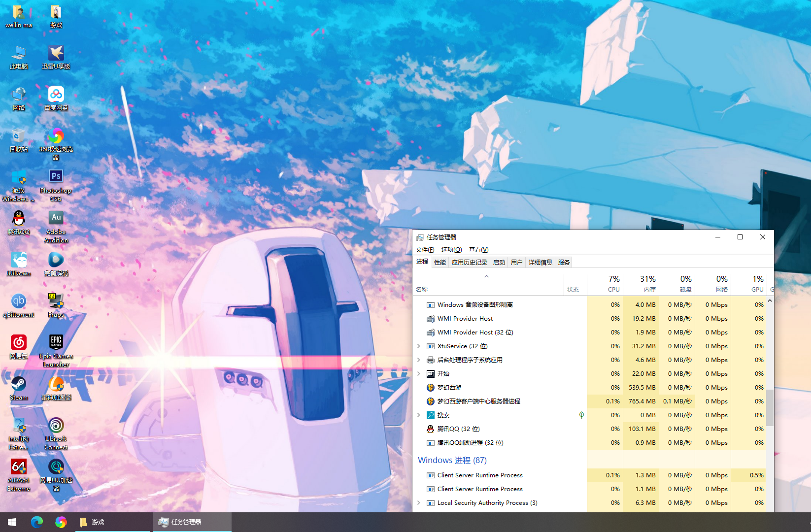The width and height of the screenshot is (811, 532).
Task: Click the Windows 进程 (87) group heading
Action: pos(452,460)
